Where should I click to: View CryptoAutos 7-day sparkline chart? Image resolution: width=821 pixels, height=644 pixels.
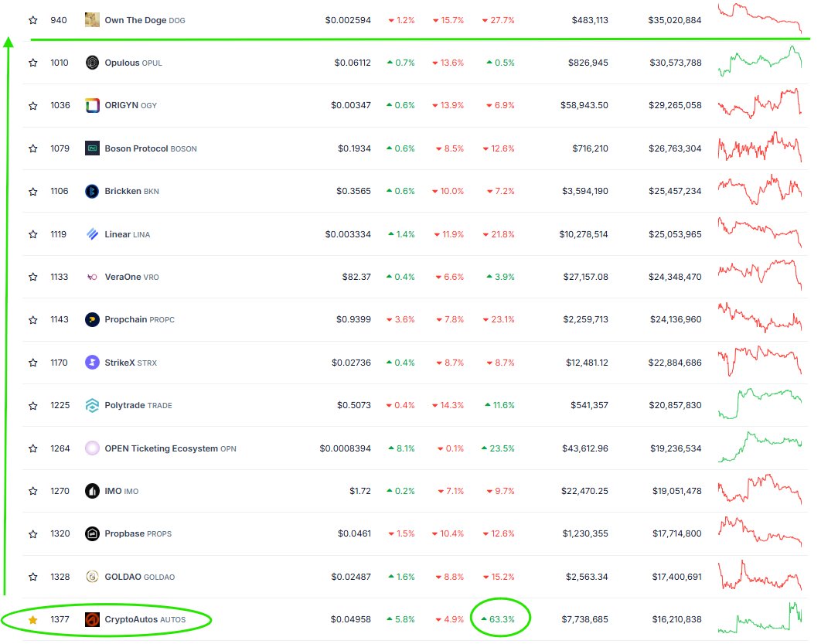coord(760,618)
